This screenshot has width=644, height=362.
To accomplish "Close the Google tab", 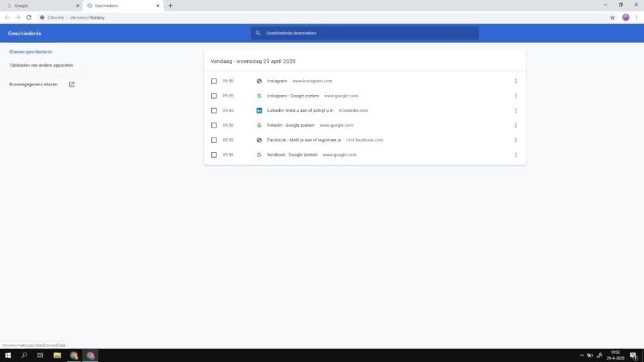I will [x=77, y=6].
